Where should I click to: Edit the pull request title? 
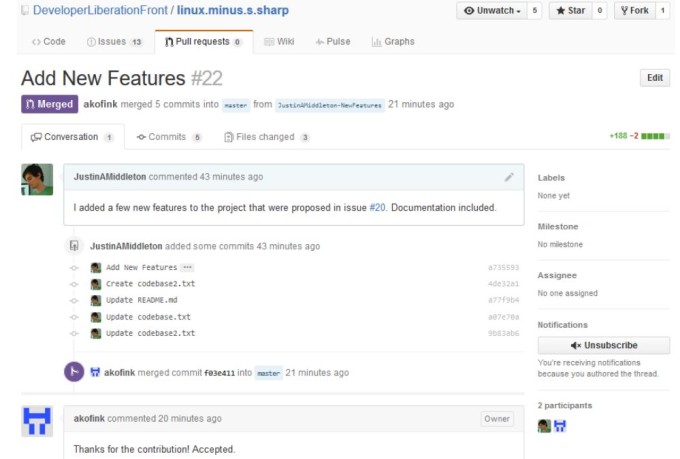tap(655, 78)
